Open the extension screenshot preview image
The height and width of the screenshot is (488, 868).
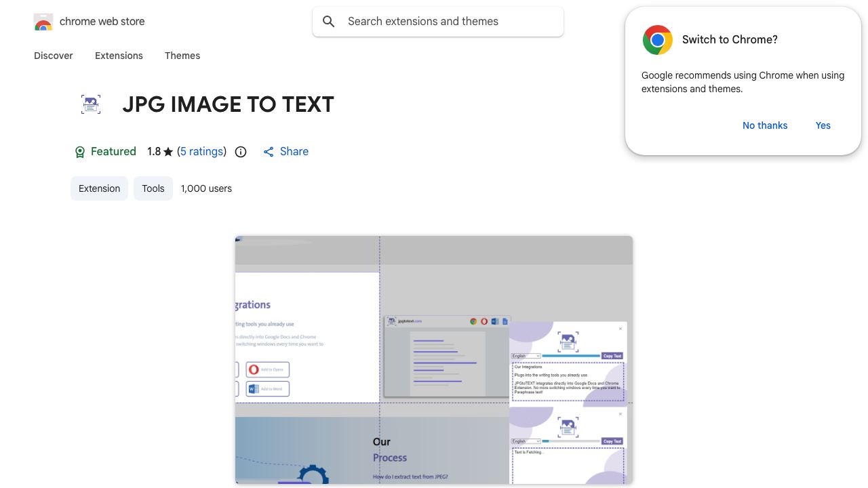click(434, 360)
